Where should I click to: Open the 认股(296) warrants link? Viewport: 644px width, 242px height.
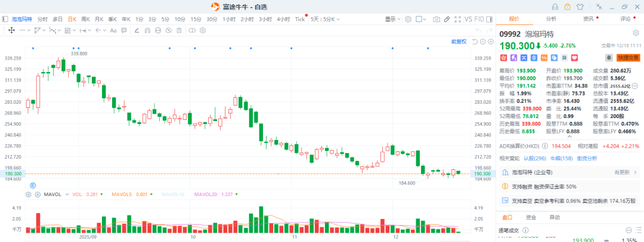pyautogui.click(x=535, y=158)
